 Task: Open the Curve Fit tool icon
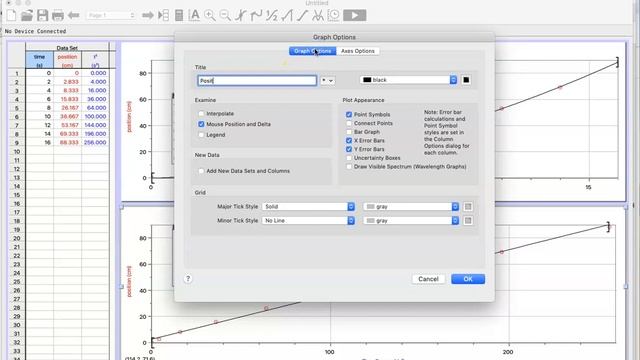click(318, 16)
